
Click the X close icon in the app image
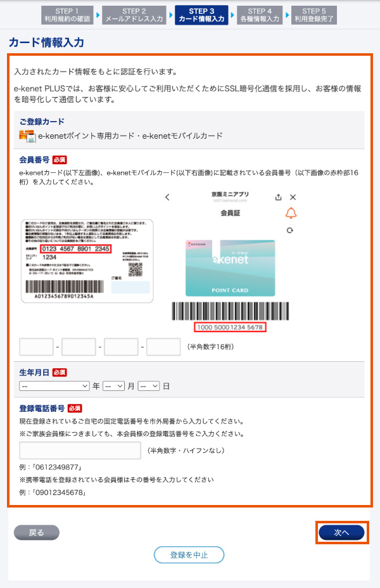293,197
